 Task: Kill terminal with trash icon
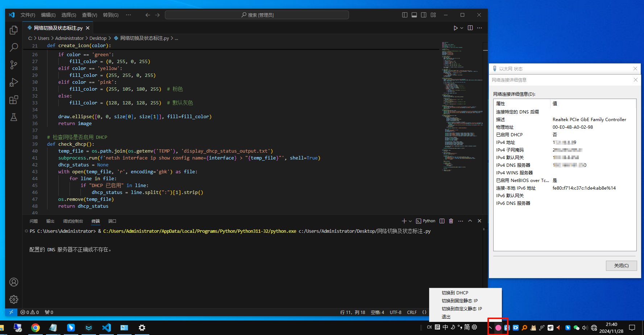click(x=451, y=221)
